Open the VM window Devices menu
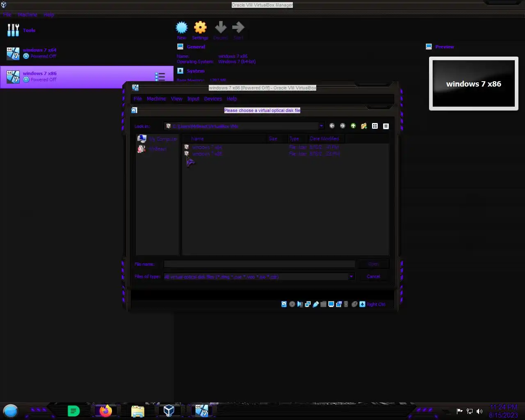Image resolution: width=525 pixels, height=420 pixels. pyautogui.click(x=213, y=99)
